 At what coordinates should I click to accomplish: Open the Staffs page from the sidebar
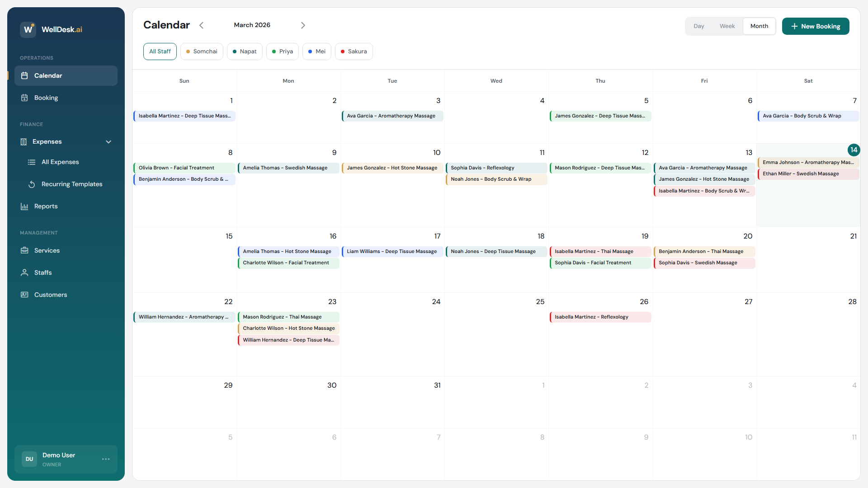coord(43,272)
